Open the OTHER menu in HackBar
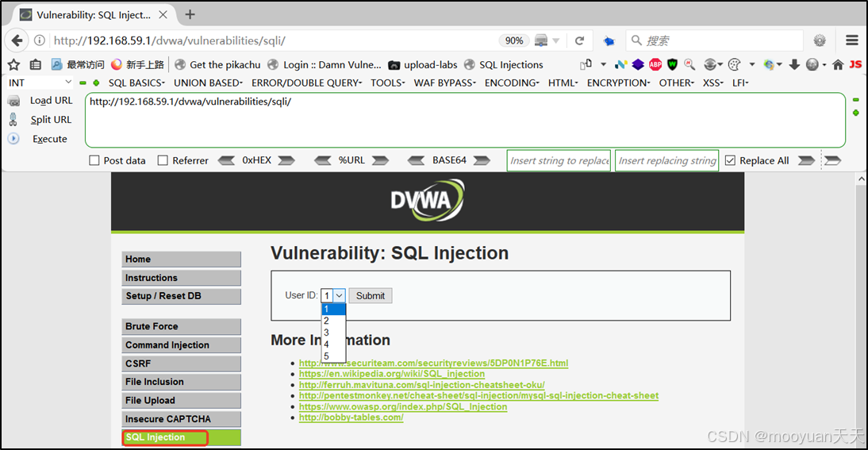The width and height of the screenshot is (868, 450). (677, 83)
